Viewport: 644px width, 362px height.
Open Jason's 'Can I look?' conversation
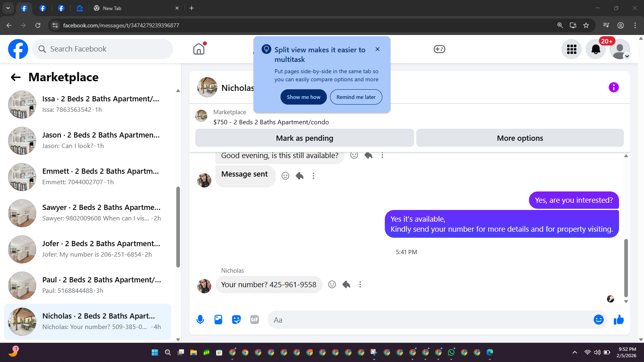(x=87, y=141)
